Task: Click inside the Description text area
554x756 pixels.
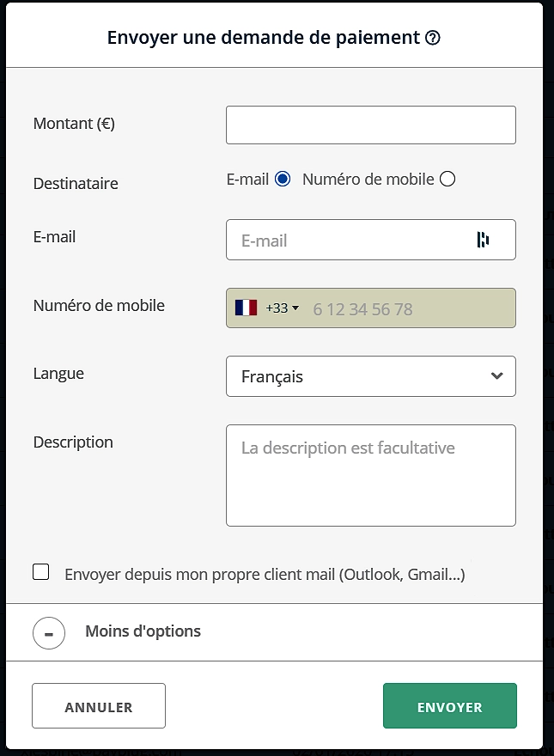Action: [370, 477]
